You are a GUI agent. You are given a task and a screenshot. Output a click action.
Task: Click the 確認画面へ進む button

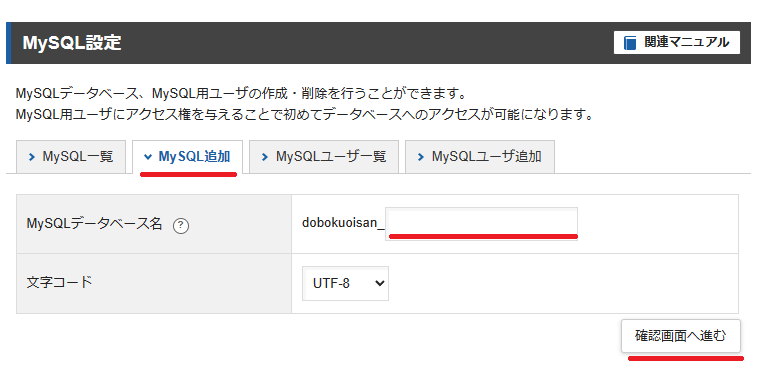click(x=681, y=336)
